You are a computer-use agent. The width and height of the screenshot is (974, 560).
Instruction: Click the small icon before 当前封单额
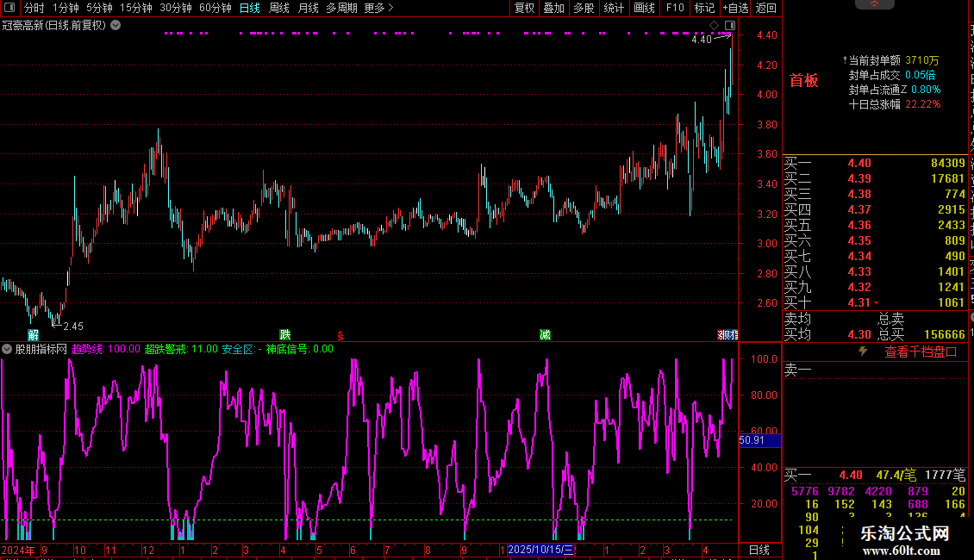pos(845,60)
